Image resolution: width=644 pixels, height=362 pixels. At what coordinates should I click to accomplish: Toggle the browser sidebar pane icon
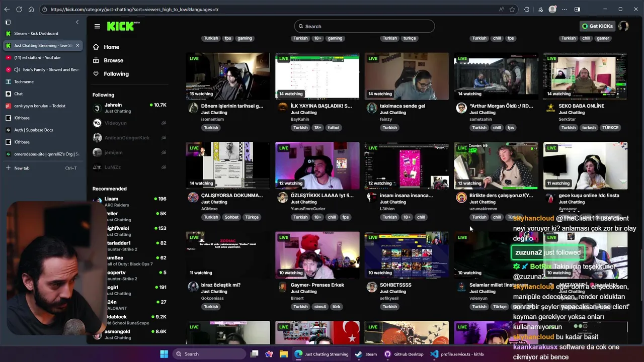tap(577, 9)
